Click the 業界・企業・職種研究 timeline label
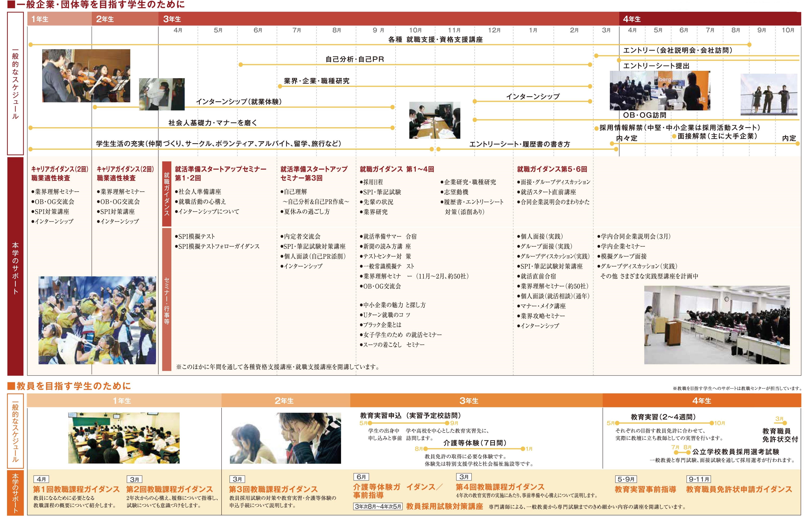The image size is (812, 521). pyautogui.click(x=316, y=81)
